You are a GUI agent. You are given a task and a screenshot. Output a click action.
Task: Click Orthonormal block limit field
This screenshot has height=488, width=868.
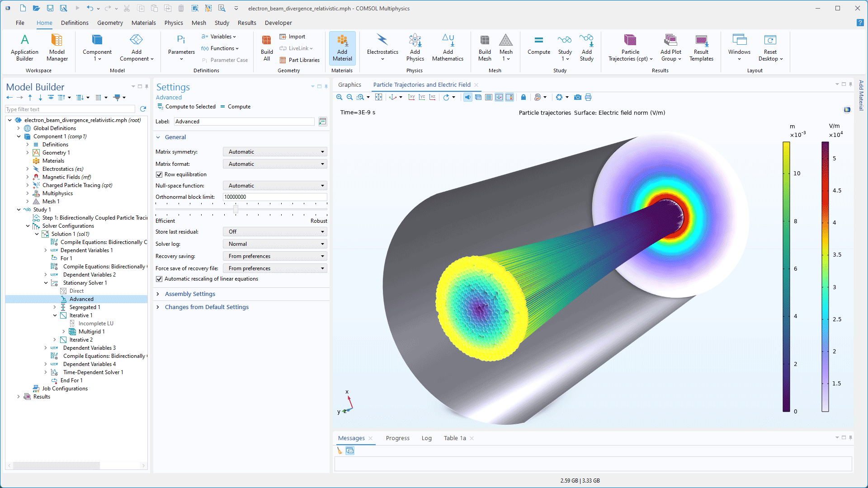275,197
